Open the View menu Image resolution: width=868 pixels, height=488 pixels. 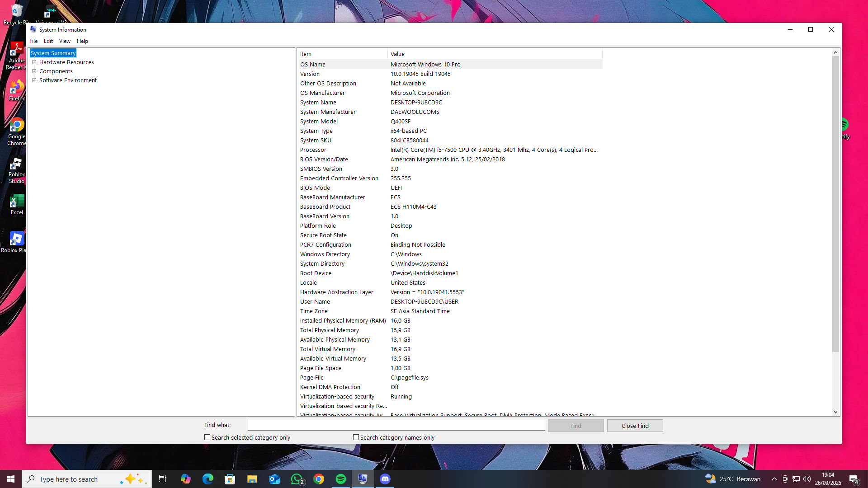[65, 41]
